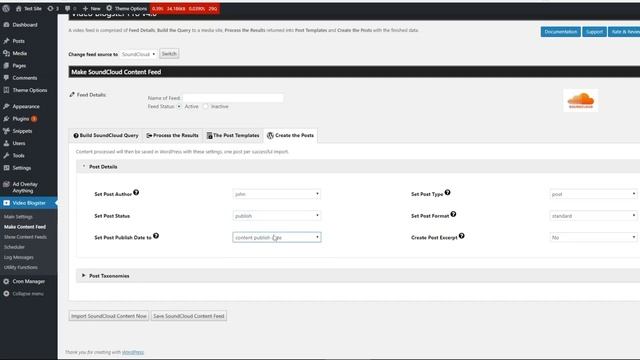Open Posts menu in sidebar
The width and height of the screenshot is (640, 360).
[x=18, y=41]
